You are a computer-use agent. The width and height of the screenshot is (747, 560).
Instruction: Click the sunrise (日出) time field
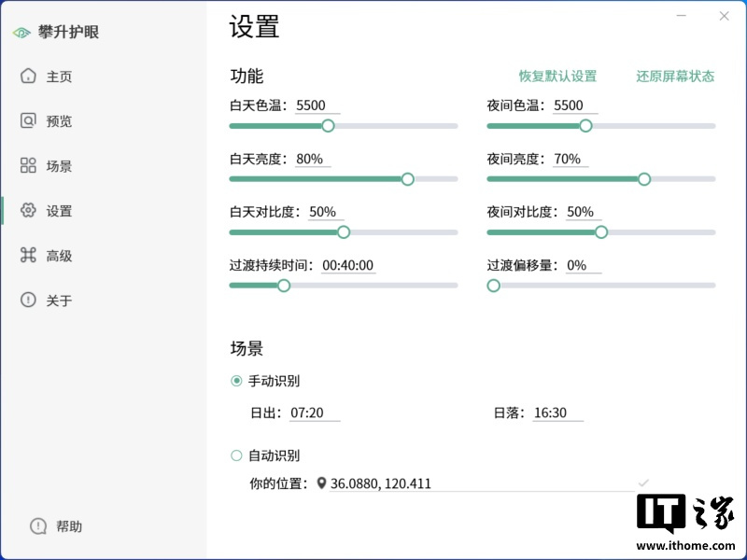tap(315, 413)
